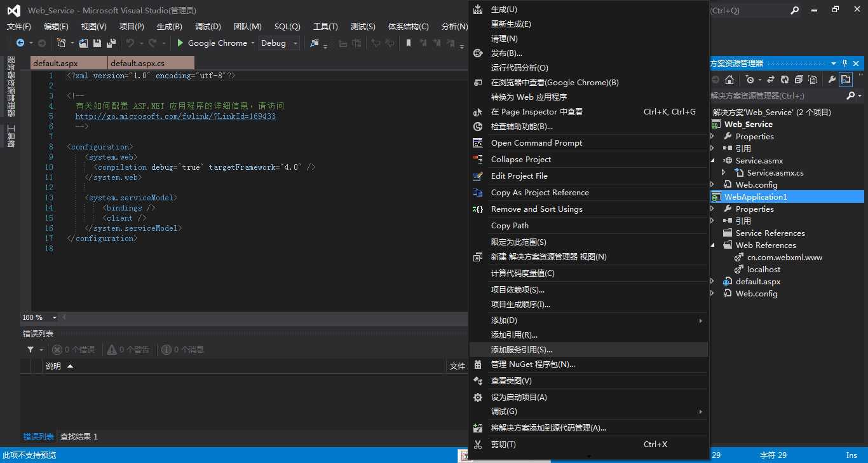Toggle bookmark icon in the toolbar

408,43
